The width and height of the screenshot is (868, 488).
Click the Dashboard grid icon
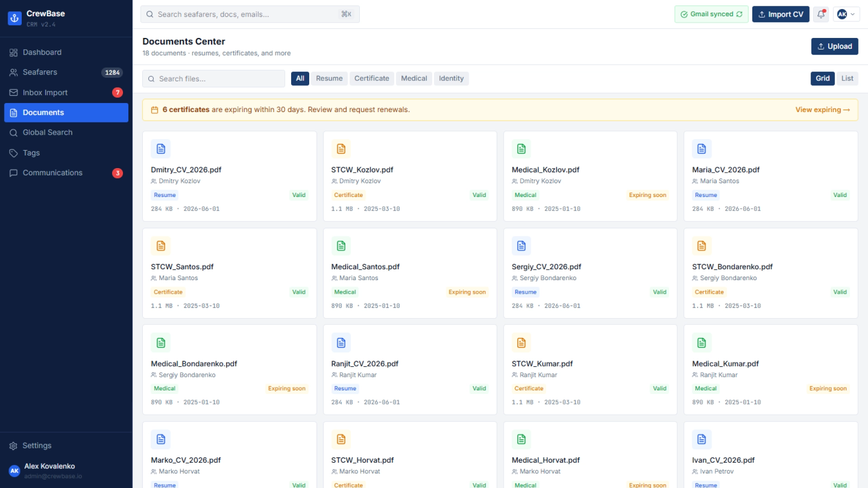pos(14,52)
